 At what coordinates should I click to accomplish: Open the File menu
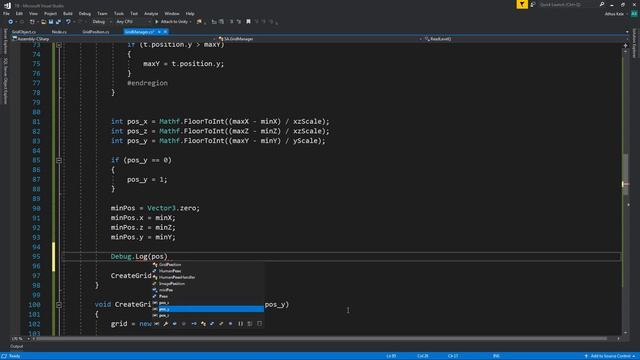click(x=6, y=13)
